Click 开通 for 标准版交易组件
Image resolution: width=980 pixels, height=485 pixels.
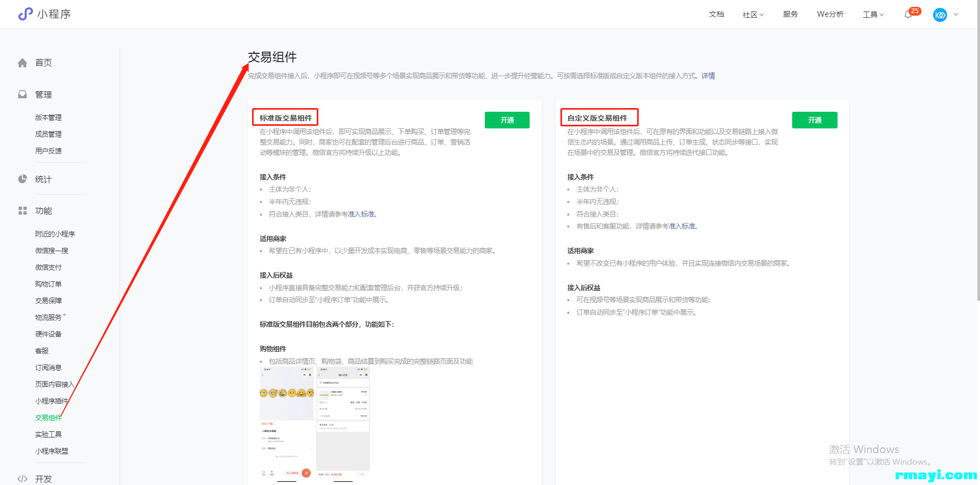pyautogui.click(x=507, y=120)
